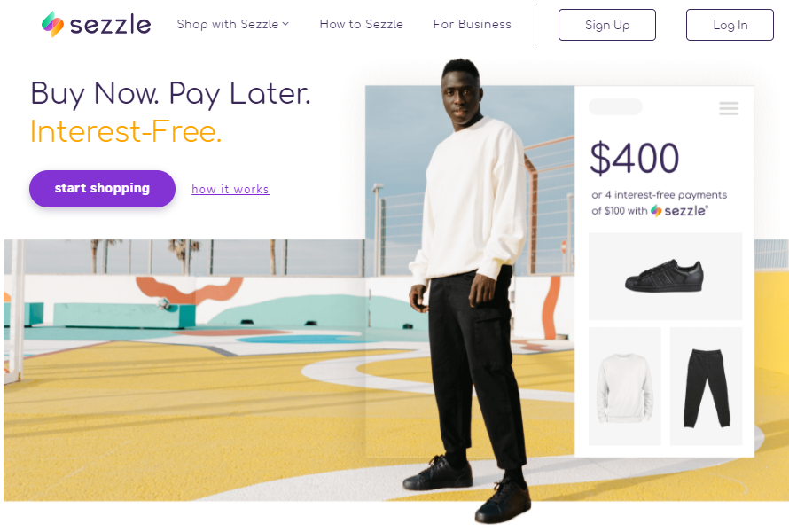Open the Shop with Sezzle menu
This screenshot has height=532, width=789.
(x=232, y=24)
